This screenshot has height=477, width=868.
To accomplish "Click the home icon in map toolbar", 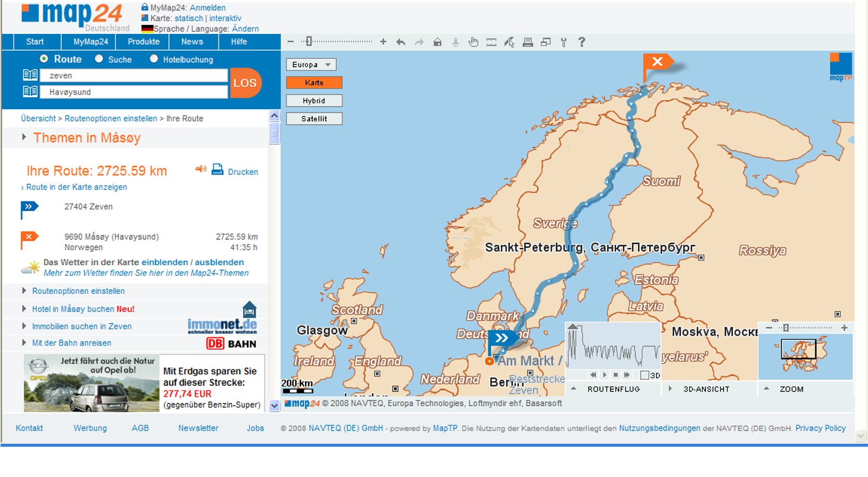I will 437,42.
